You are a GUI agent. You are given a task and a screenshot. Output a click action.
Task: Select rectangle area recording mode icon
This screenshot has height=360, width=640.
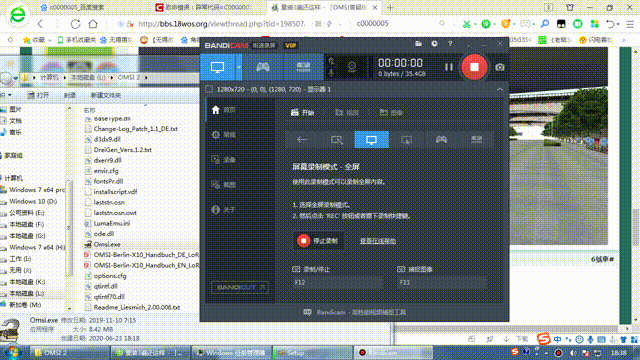point(337,140)
